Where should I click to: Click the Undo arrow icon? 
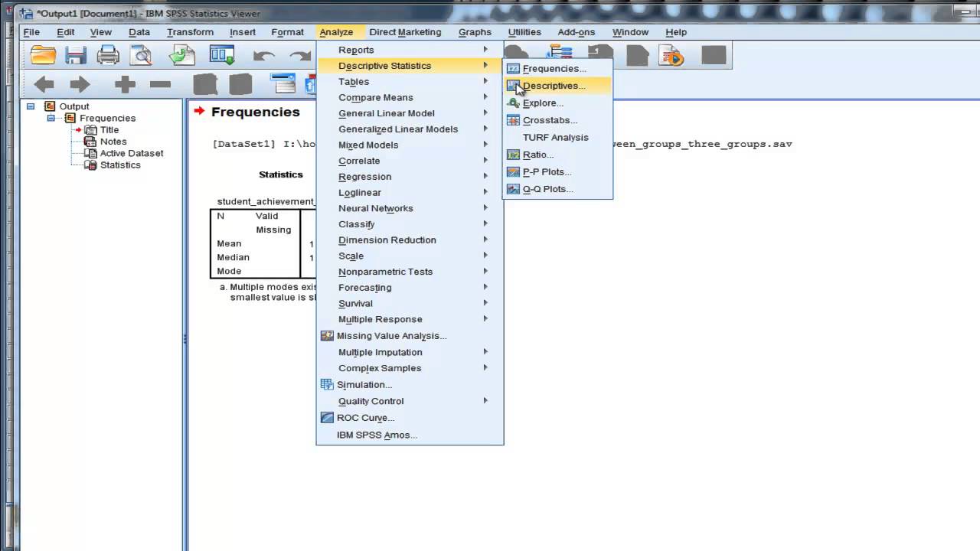pos(264,56)
